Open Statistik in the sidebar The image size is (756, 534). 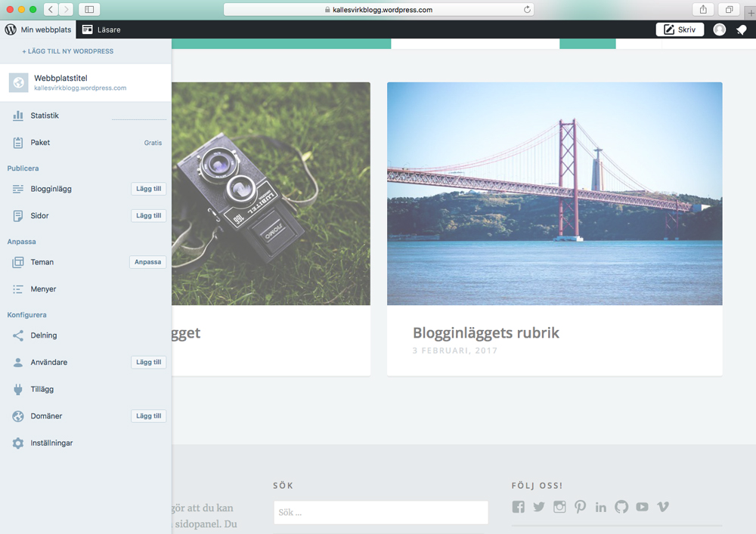45,116
